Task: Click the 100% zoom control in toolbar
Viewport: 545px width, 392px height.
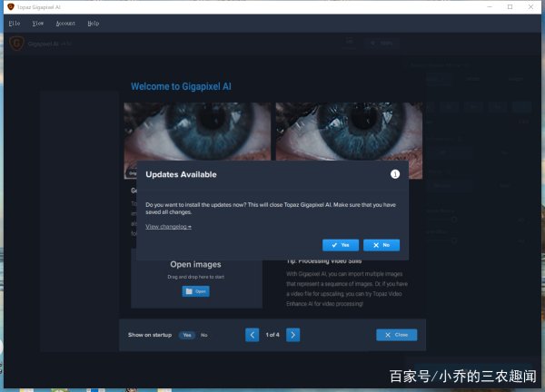Action: (x=381, y=43)
